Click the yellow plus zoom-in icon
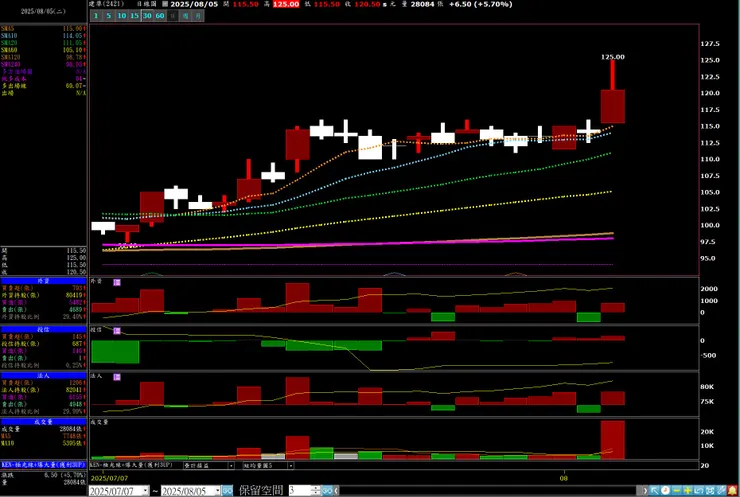Image resolution: width=740 pixels, height=497 pixels. 688,491
